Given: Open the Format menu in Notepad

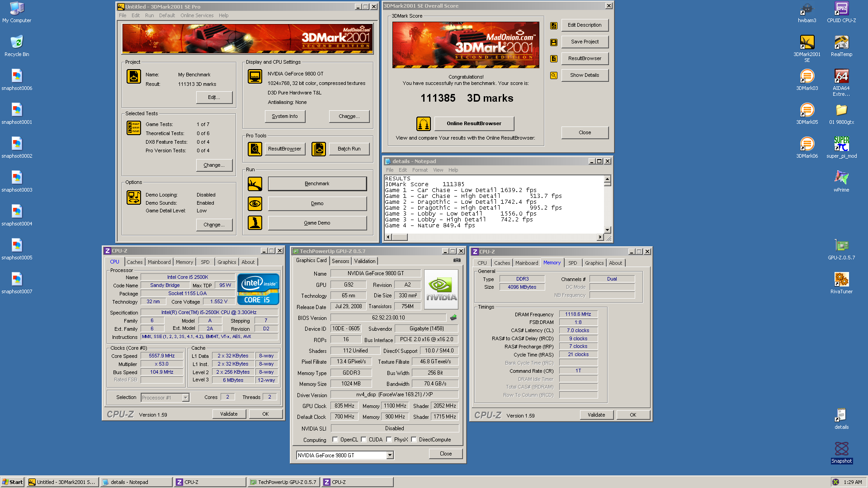Looking at the screenshot, I should [420, 170].
